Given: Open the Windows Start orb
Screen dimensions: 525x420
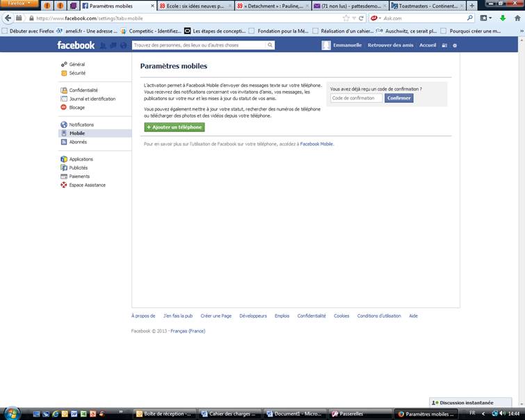Looking at the screenshot, I should pyautogui.click(x=12, y=414).
